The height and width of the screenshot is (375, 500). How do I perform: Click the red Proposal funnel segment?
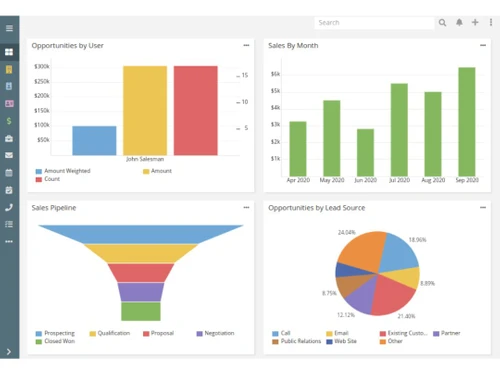coord(141,273)
